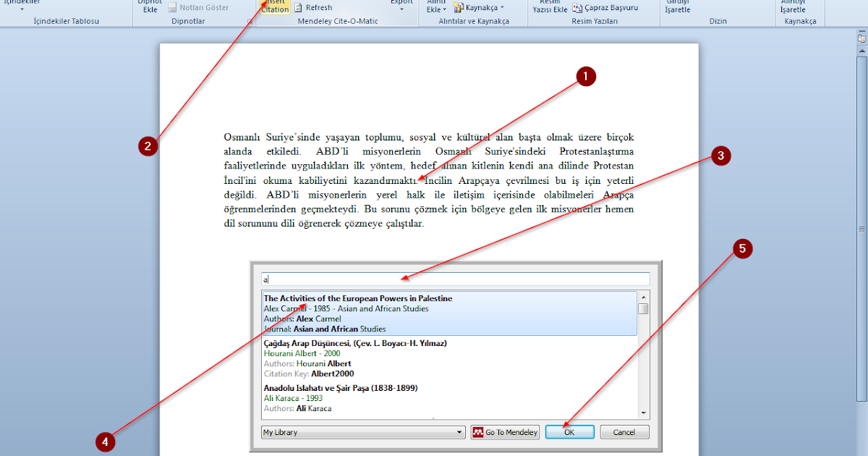Click Girdiyi İşaretle in Dizin group
The image size is (868, 456).
click(x=678, y=7)
